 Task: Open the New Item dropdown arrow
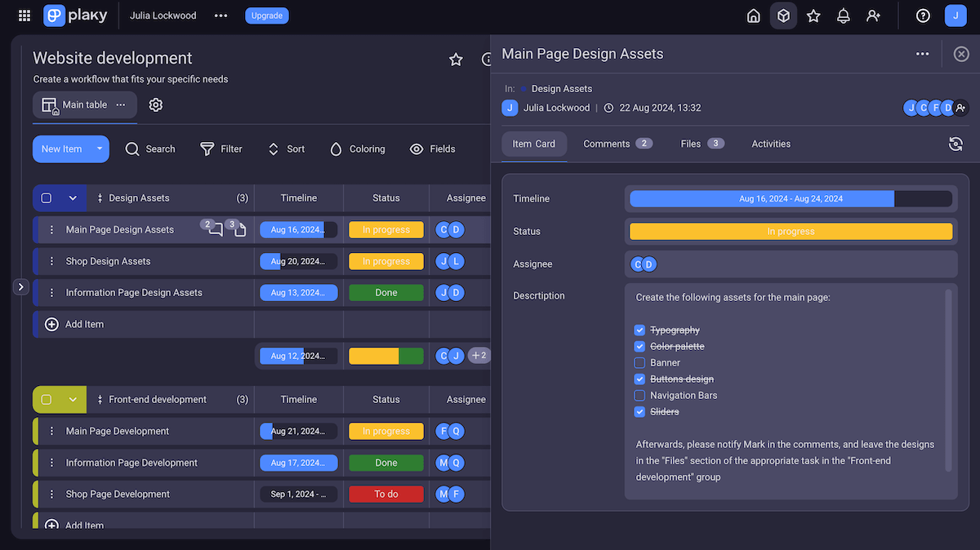coord(99,149)
